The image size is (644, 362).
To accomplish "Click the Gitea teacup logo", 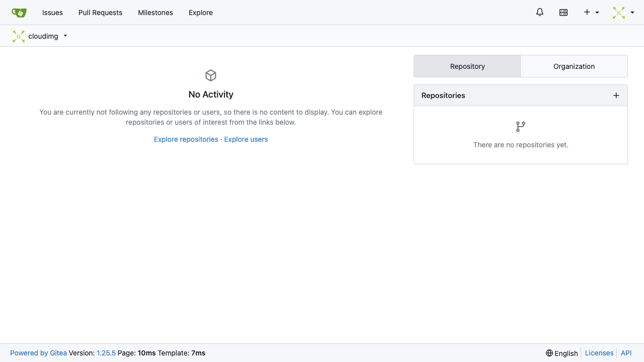I will point(19,13).
